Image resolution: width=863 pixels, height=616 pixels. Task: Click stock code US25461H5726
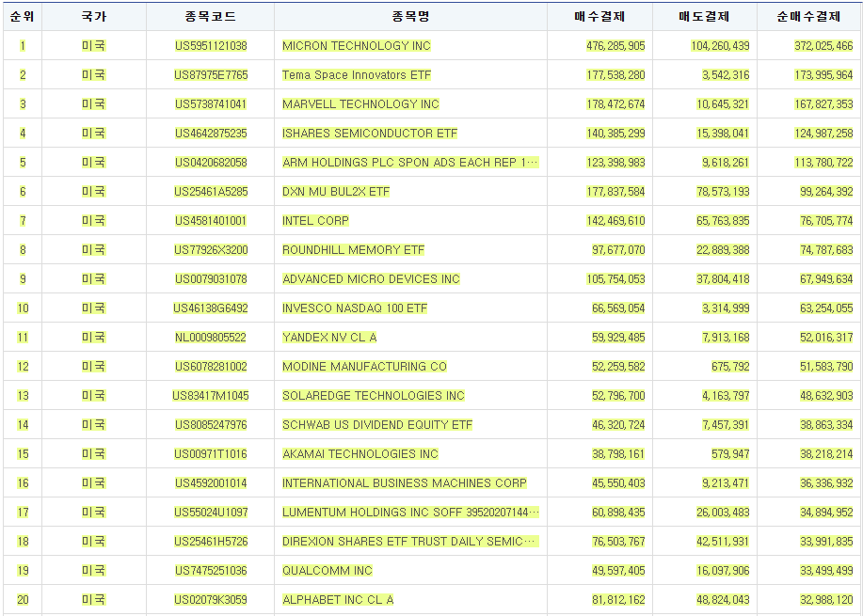(211, 541)
